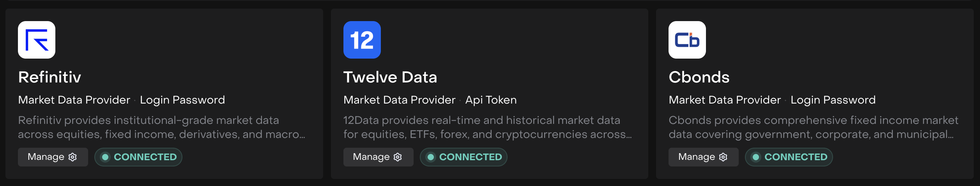Image resolution: width=980 pixels, height=186 pixels.
Task: Click the Cbonds "Cb" logo
Action: pyautogui.click(x=687, y=40)
